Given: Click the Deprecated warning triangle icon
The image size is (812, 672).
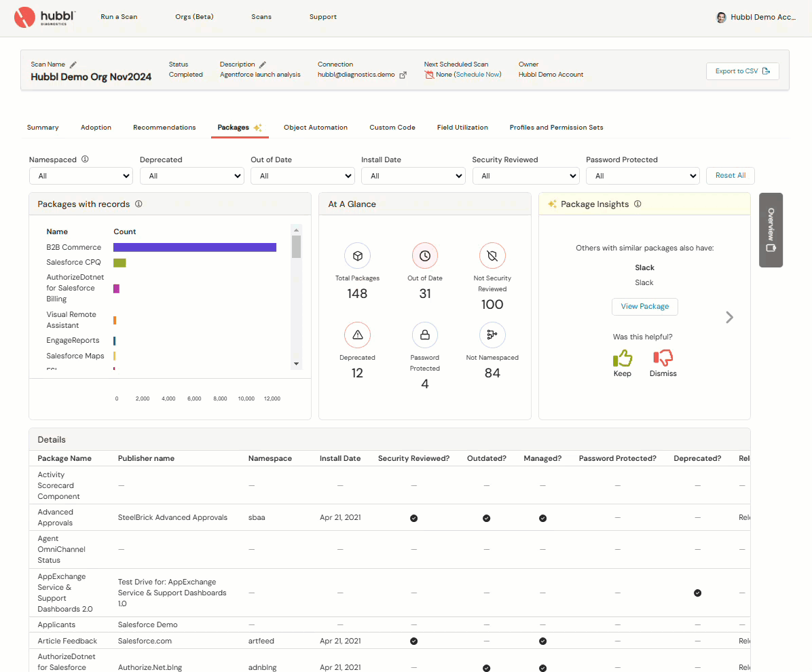Looking at the screenshot, I should pyautogui.click(x=357, y=335).
